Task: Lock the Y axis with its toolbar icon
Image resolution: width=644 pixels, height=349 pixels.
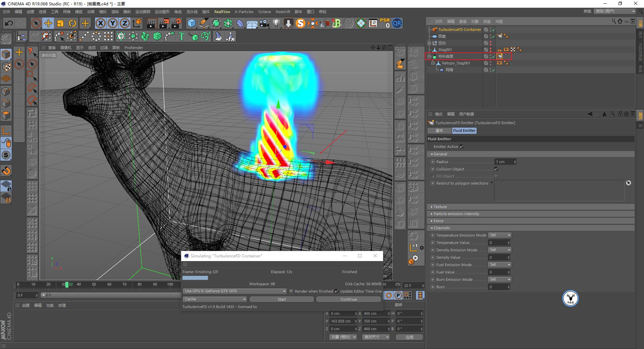Action: [112, 23]
